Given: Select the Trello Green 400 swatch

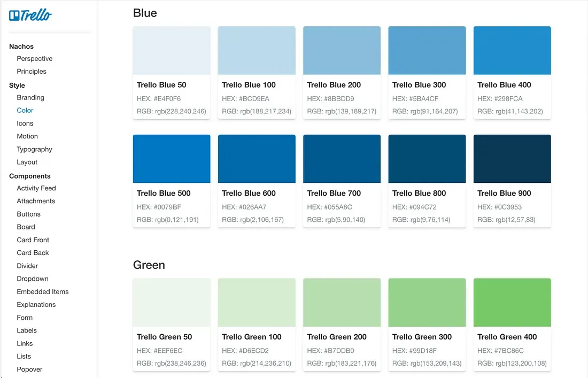Looking at the screenshot, I should pyautogui.click(x=512, y=302).
